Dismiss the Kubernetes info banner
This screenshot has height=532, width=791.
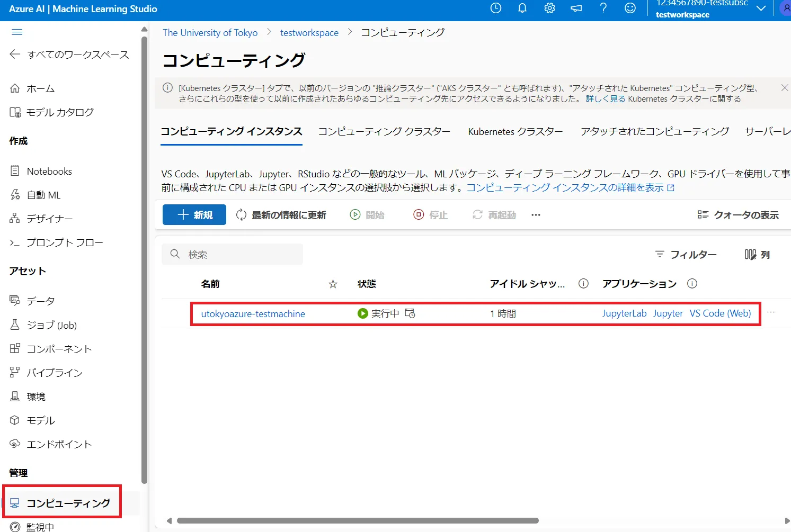[x=785, y=88]
